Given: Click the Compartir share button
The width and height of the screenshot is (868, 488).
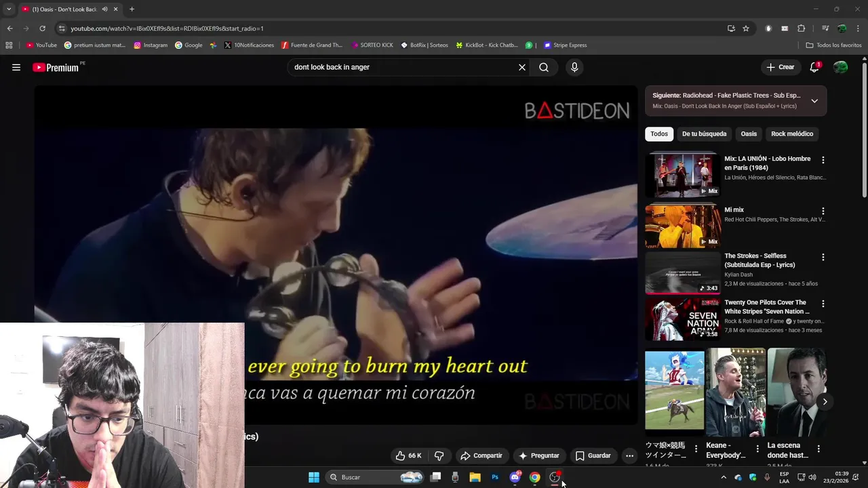Looking at the screenshot, I should click(x=481, y=455).
